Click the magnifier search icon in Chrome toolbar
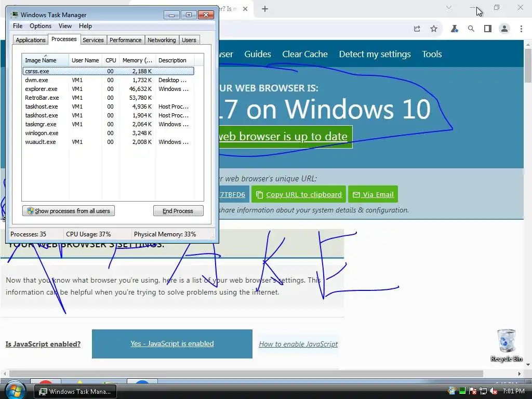 point(471,29)
